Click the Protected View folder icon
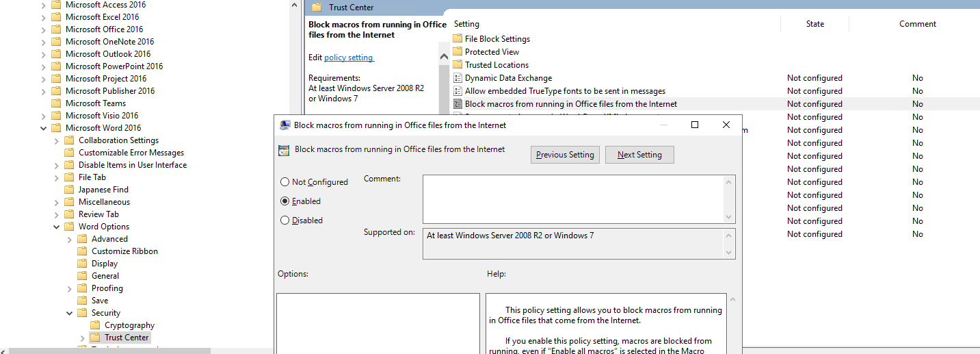This screenshot has height=354, width=980. click(458, 52)
